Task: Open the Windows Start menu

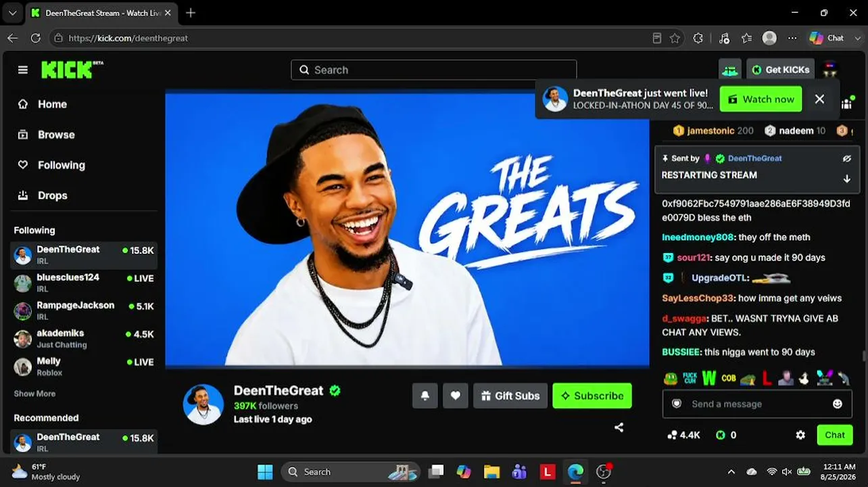Action: [265, 471]
